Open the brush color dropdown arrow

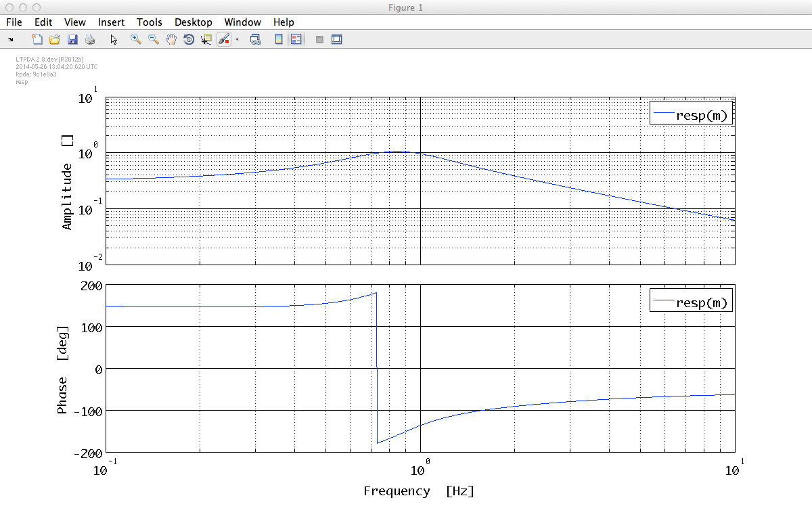237,40
